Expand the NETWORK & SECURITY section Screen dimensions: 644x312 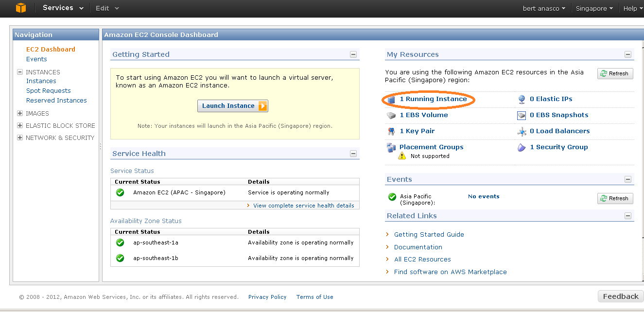click(20, 138)
